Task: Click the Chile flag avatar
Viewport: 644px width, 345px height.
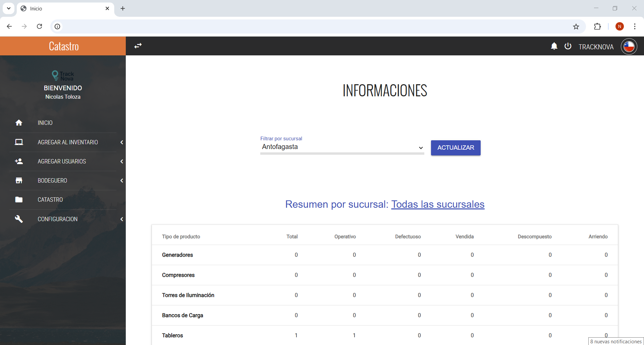Action: [629, 46]
